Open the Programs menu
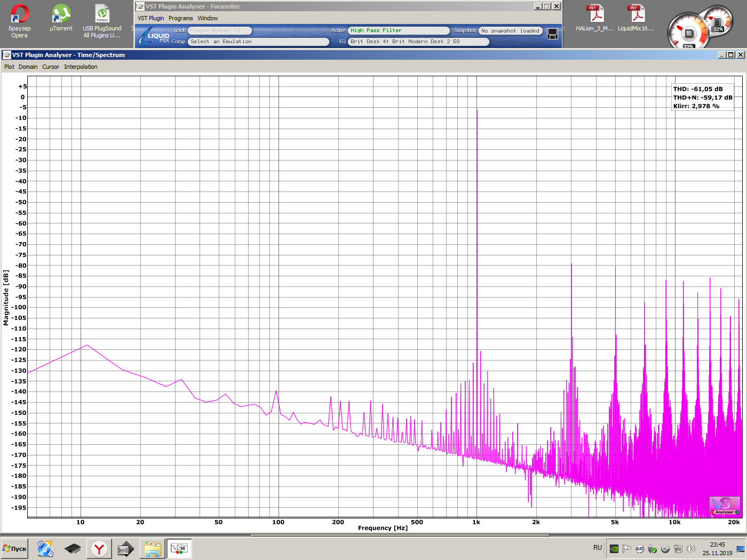747x560 pixels. 181,18
